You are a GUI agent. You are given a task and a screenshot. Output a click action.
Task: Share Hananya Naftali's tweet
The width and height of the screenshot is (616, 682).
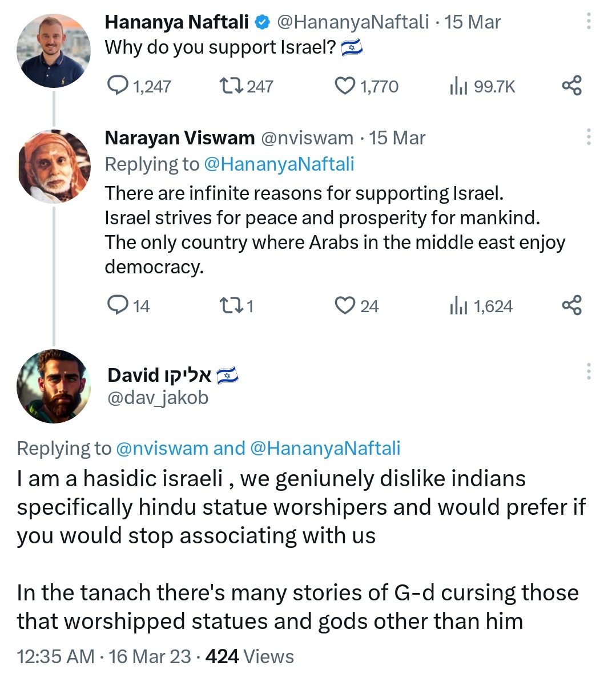(x=571, y=86)
